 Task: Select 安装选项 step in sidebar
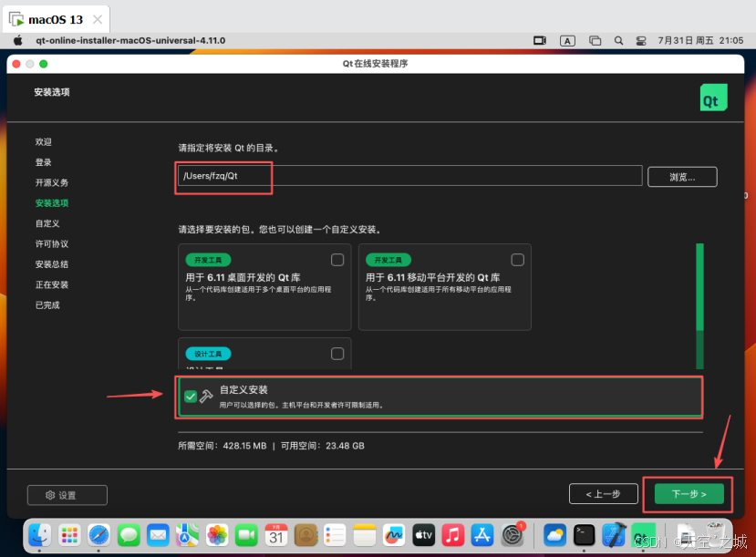(x=52, y=203)
